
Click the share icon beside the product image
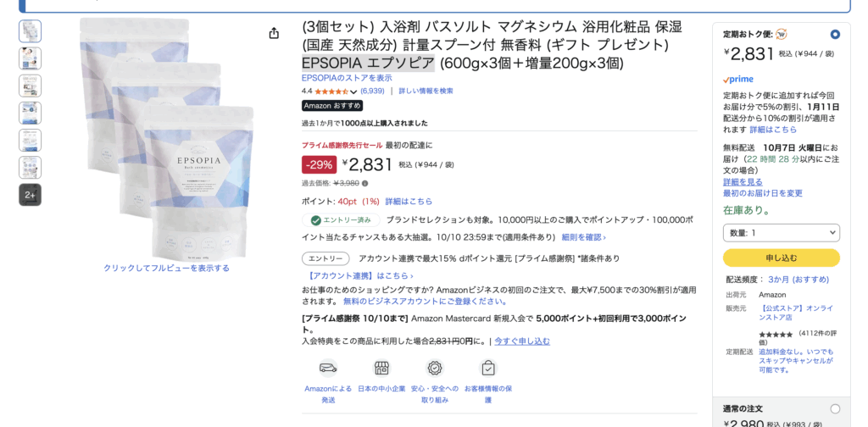tap(274, 33)
